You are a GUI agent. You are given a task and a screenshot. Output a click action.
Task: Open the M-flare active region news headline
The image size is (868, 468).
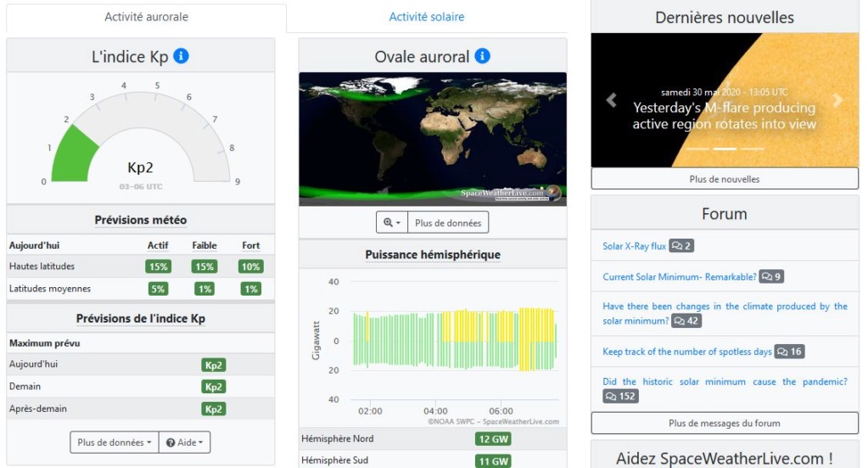tap(724, 116)
